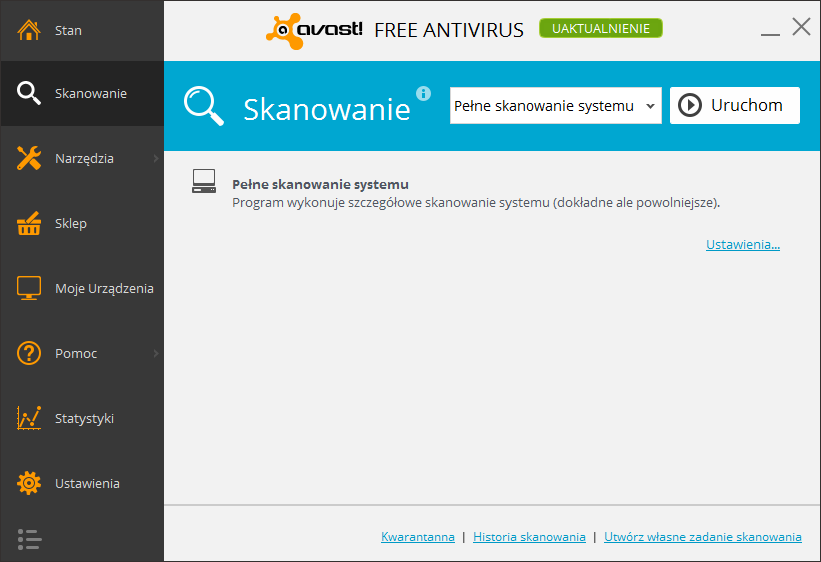
Task: Click the house icon next to Stan
Action: click(x=29, y=30)
